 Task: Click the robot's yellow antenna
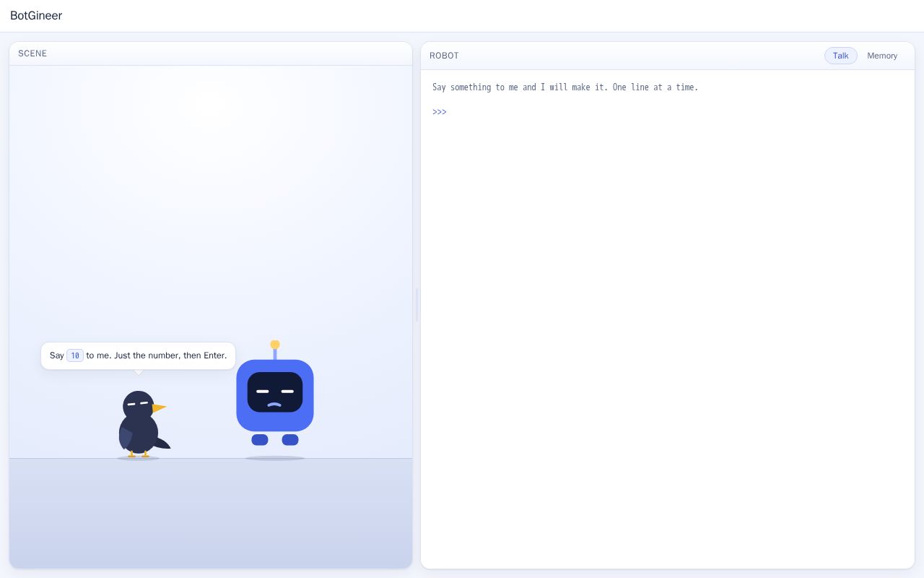(x=275, y=350)
